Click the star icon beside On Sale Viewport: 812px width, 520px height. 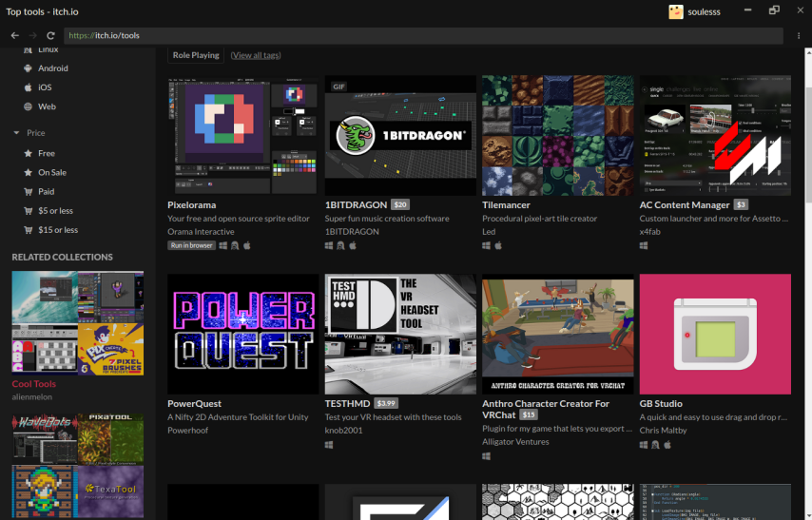point(28,172)
